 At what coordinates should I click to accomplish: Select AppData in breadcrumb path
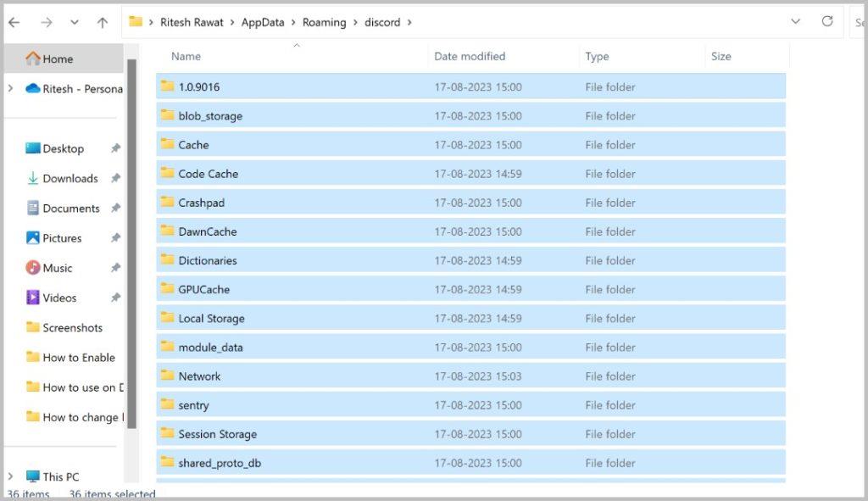263,22
